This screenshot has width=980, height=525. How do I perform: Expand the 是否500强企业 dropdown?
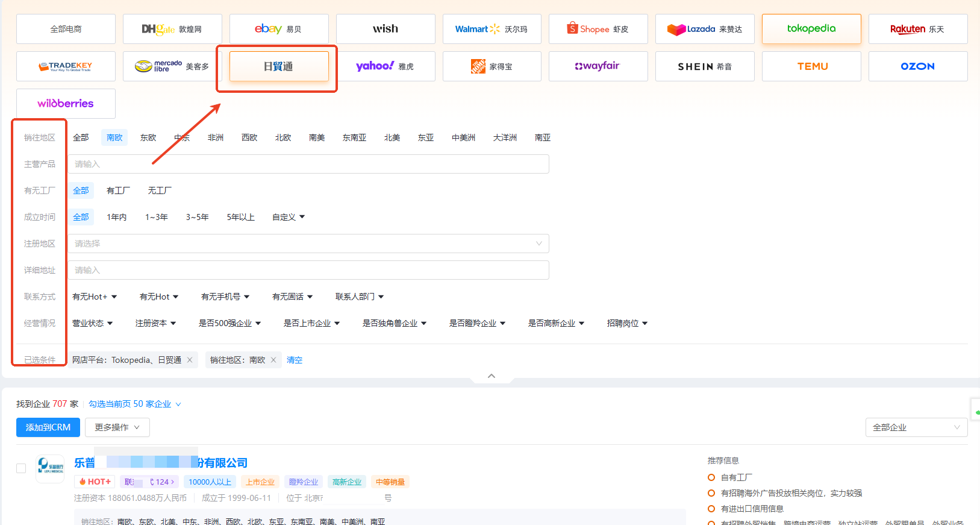[x=229, y=323]
